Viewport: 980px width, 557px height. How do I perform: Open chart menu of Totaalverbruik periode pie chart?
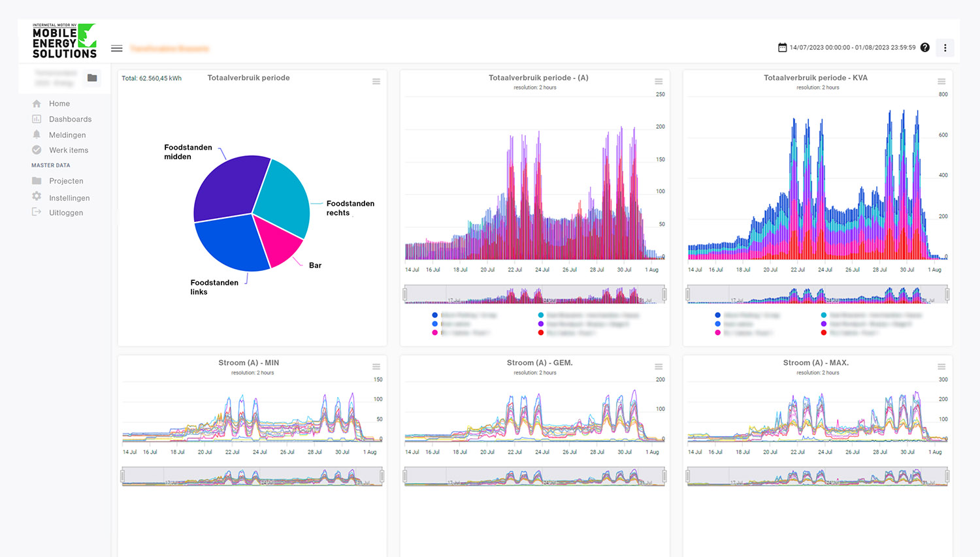click(x=376, y=82)
